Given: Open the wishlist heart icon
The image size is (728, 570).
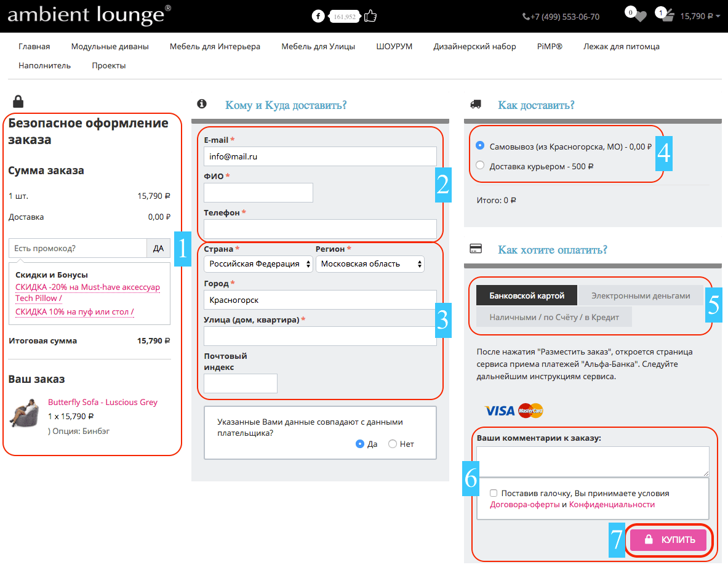Looking at the screenshot, I should coord(640,17).
